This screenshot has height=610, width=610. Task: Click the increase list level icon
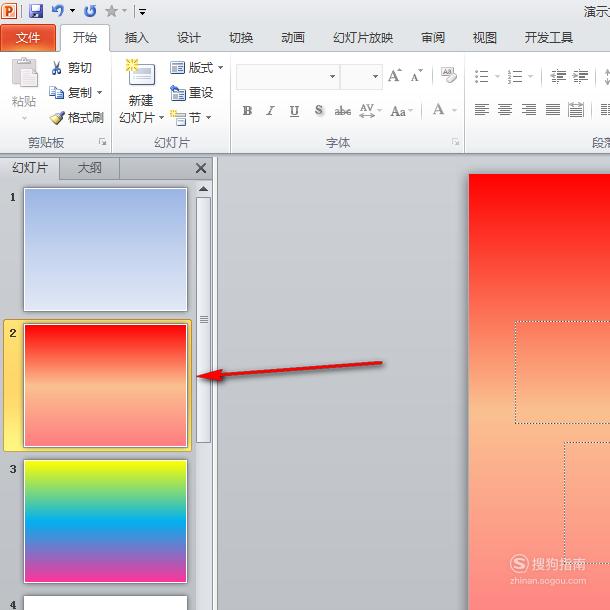point(580,76)
